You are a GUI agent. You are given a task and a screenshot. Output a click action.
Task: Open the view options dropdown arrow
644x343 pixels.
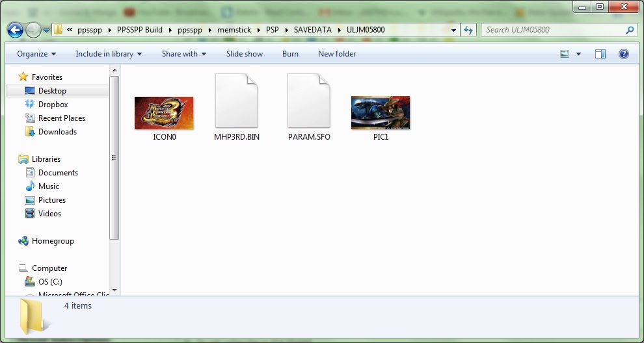point(578,54)
